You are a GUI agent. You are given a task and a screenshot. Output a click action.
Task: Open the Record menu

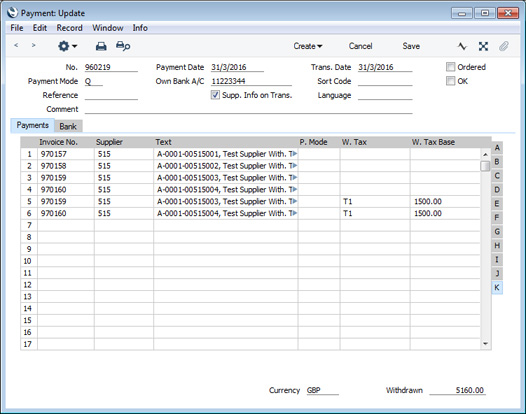(x=69, y=28)
